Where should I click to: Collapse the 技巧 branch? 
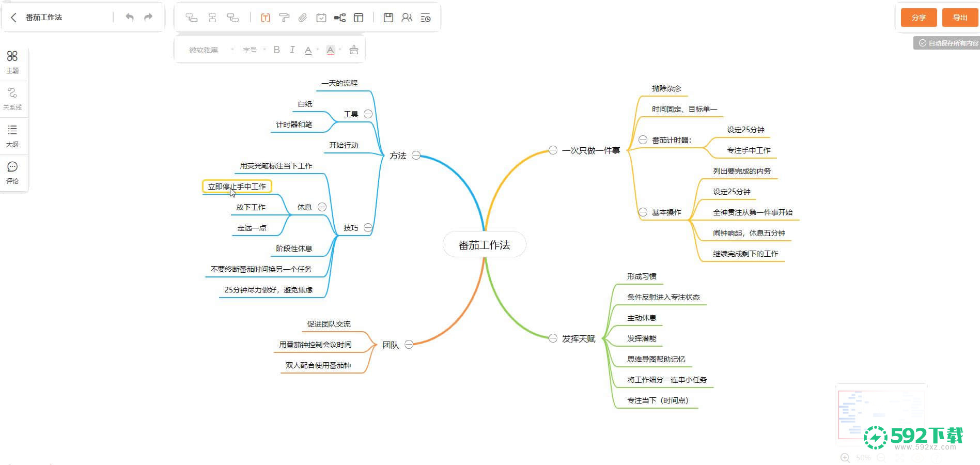368,227
